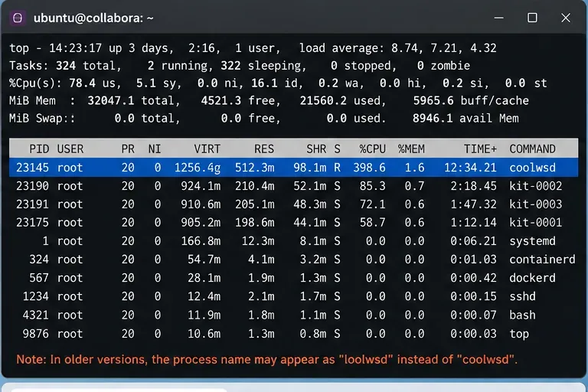Click the 21560.2 used memory value
Viewport: 588px width, 392px height.
(x=323, y=100)
